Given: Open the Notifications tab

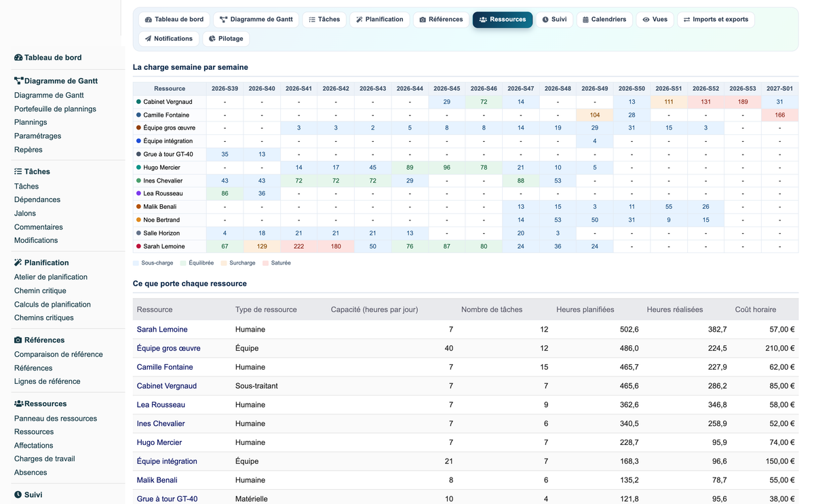Looking at the screenshot, I should 169,39.
